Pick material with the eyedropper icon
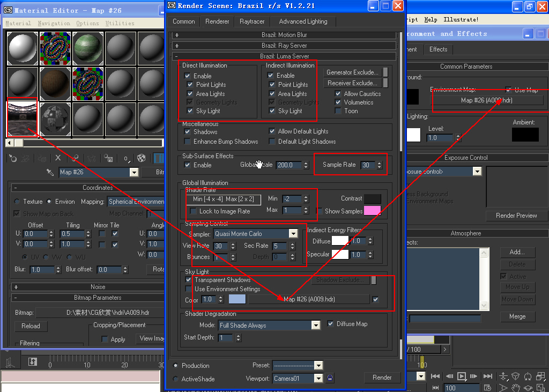The image size is (549, 392). click(50, 172)
